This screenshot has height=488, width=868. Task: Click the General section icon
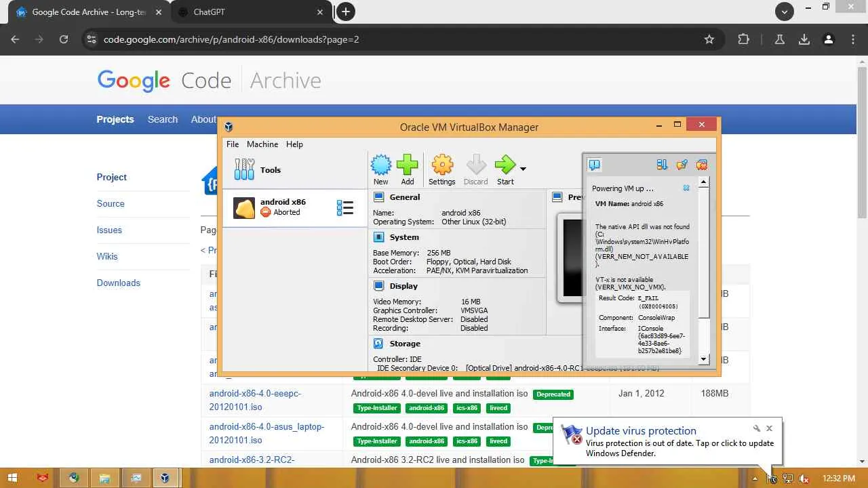pos(378,197)
